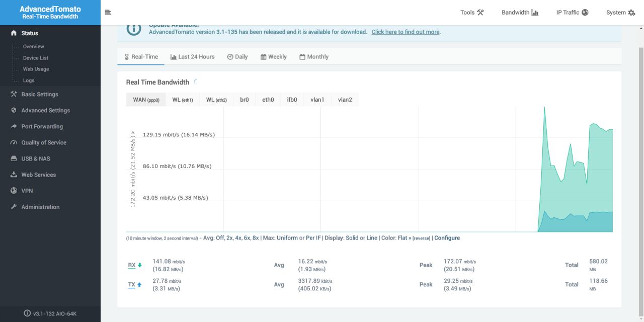
Task: Expand Web Services in sidebar
Action: pos(50,175)
